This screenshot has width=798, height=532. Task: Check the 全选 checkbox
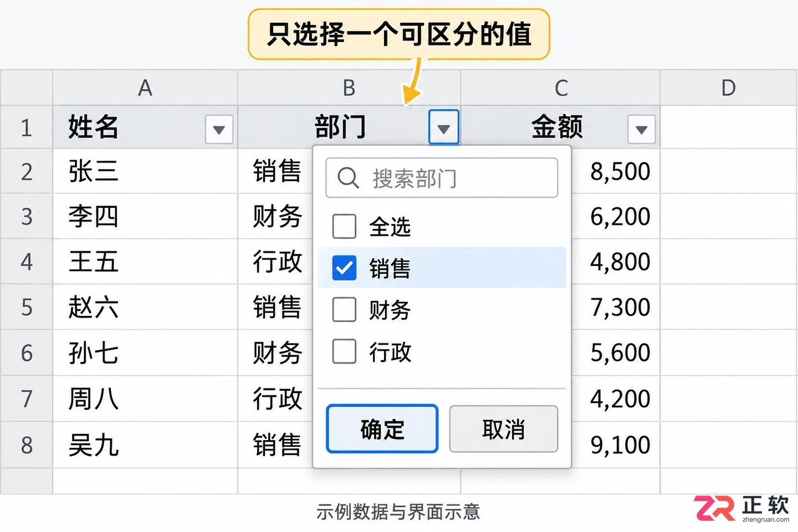[x=344, y=226]
